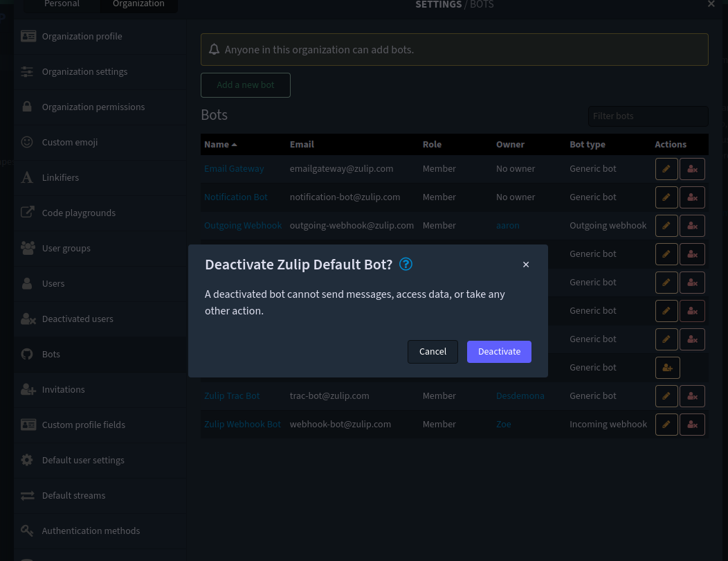Edit the Email Gateway bot with pencil icon
This screenshot has height=561, width=728.
pos(666,168)
